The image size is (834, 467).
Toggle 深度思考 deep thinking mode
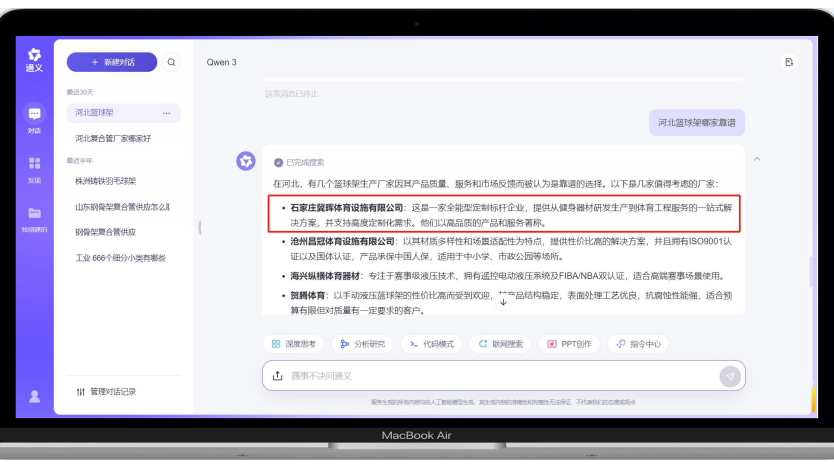pos(295,344)
